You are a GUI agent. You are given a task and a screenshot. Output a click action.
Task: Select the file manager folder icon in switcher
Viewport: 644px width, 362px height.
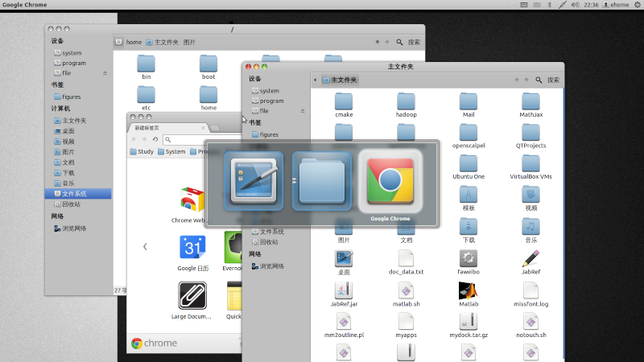point(322,181)
